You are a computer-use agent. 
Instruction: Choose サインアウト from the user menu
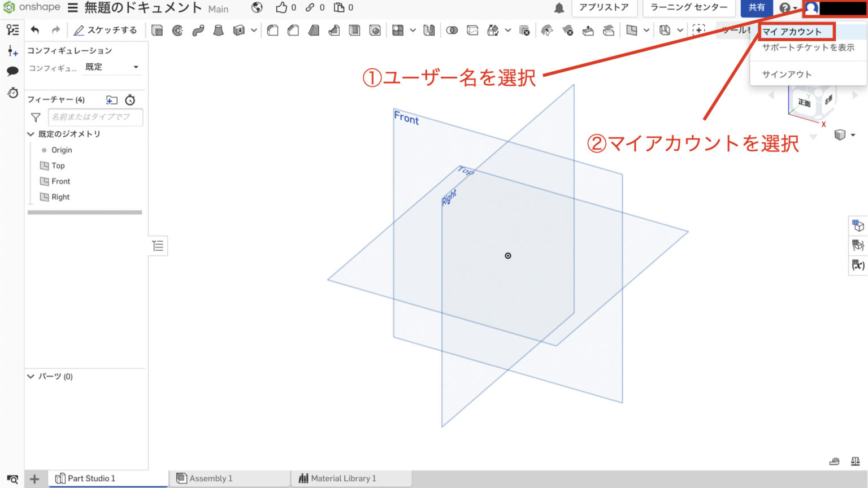(x=787, y=75)
